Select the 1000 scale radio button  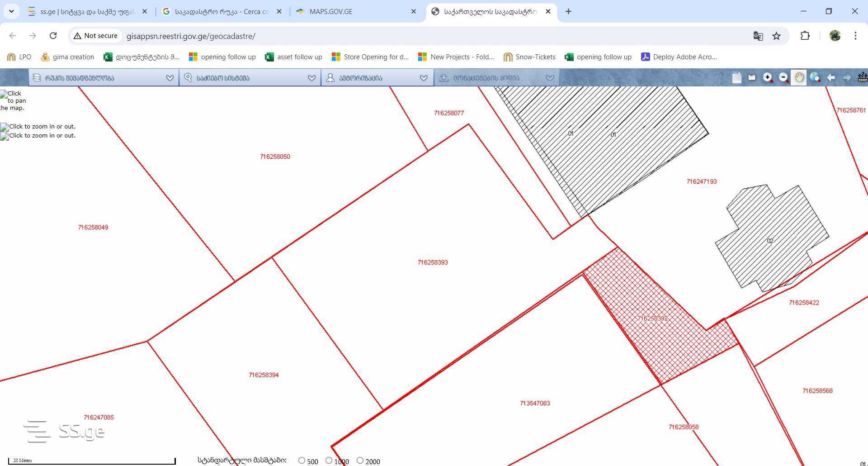[329, 461]
